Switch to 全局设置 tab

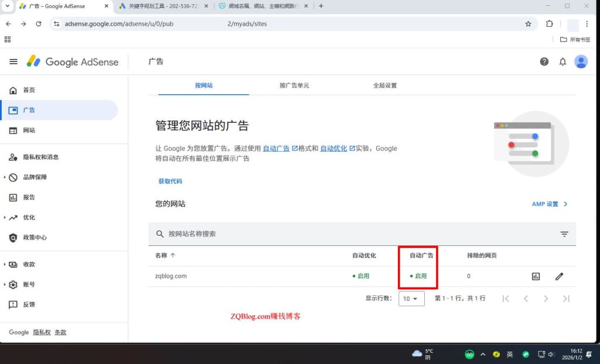tap(385, 85)
